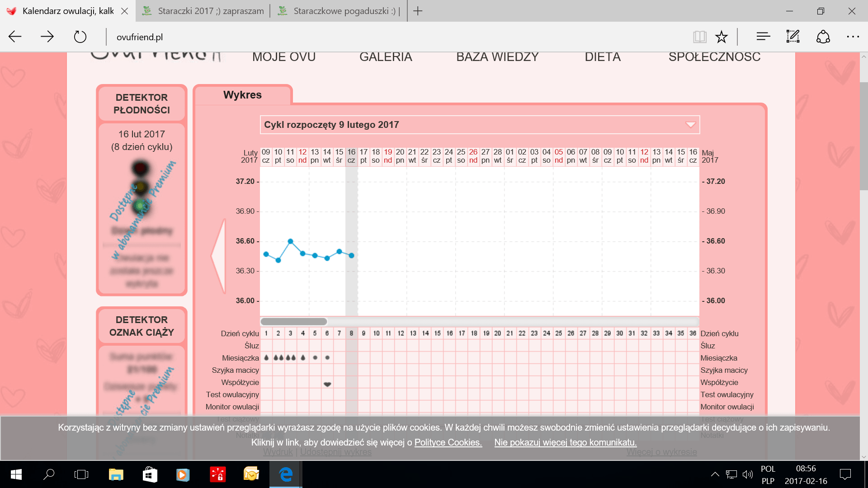Click the Favorites star icon
Viewport: 868px width, 488px height.
[722, 37]
